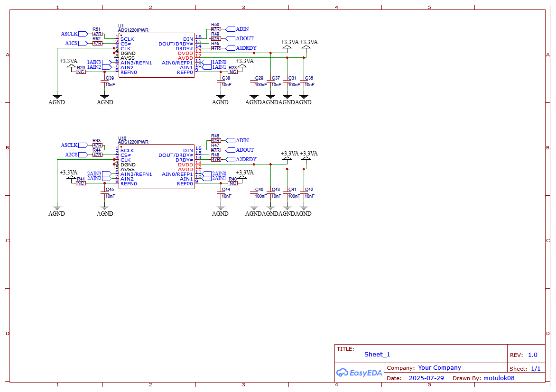556x392 pixels.
Task: Select capacitor C29
Action: (x=254, y=82)
